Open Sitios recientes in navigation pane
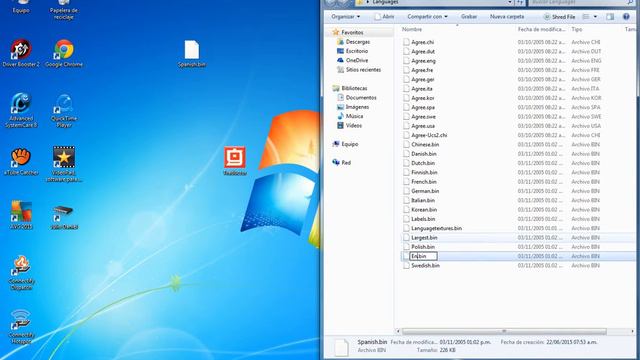 point(359,70)
